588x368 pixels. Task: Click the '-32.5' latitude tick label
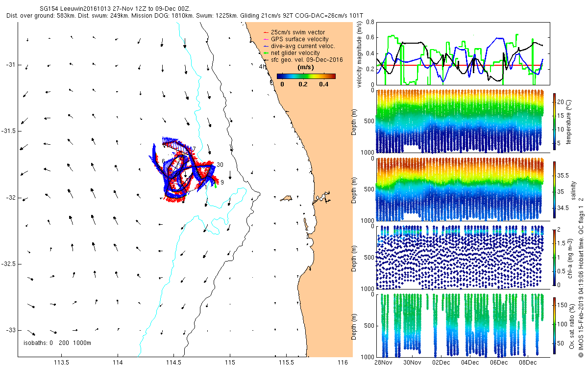8,264
